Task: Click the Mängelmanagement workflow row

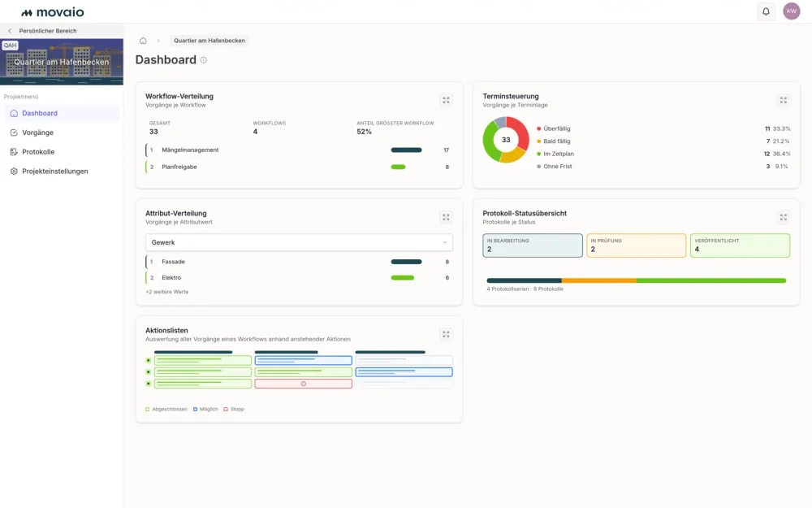Action: point(299,150)
